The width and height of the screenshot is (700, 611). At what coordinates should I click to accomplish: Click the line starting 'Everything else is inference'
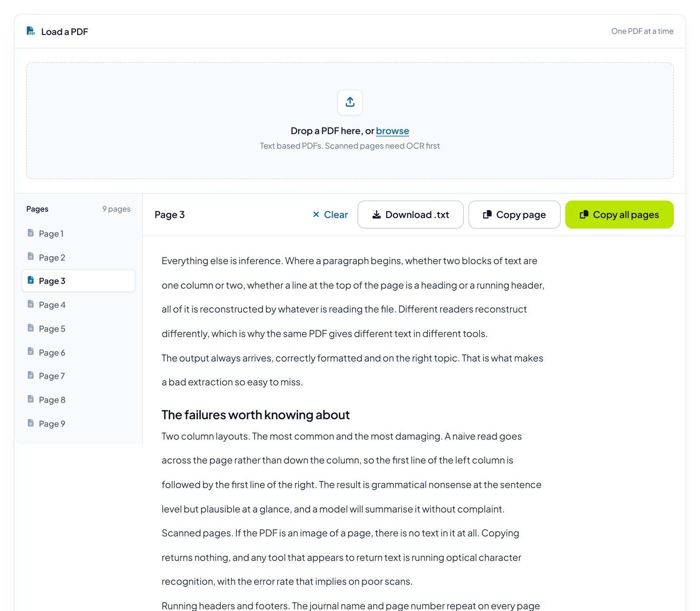[x=349, y=261]
